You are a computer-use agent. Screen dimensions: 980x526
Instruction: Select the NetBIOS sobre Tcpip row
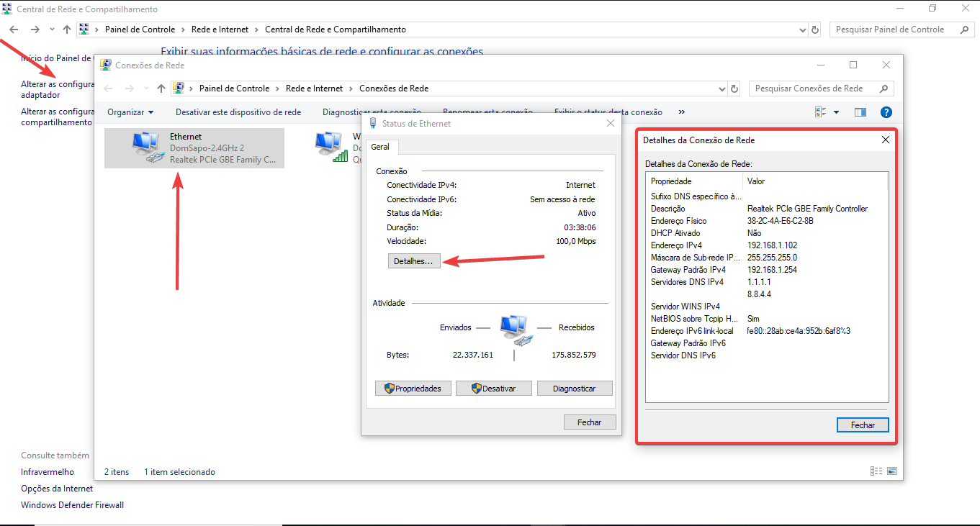pos(767,319)
